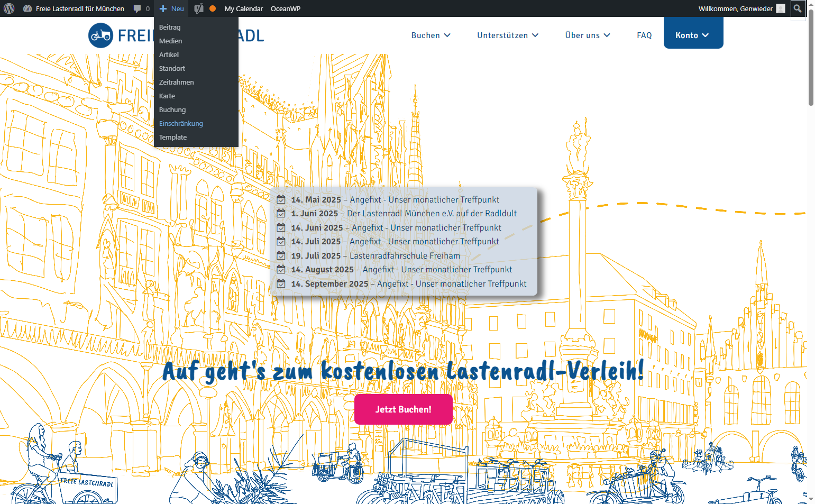Open the Yoast SEO icon

tap(199, 8)
